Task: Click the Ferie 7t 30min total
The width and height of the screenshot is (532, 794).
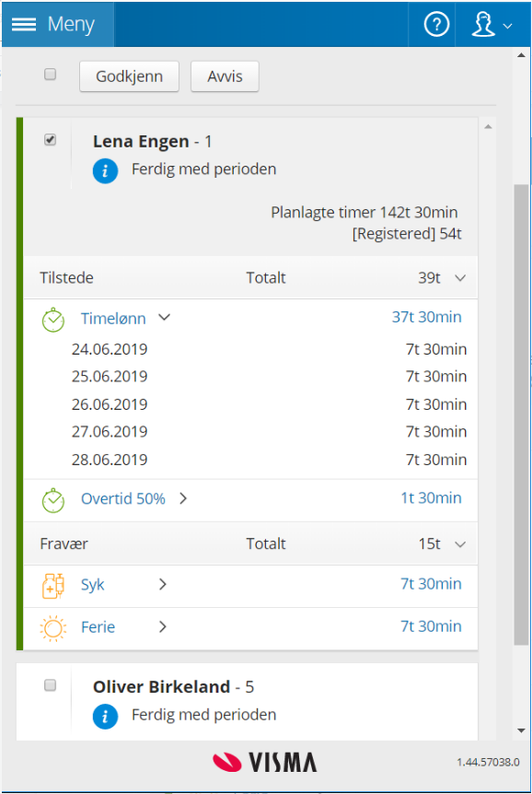Action: pos(432,626)
